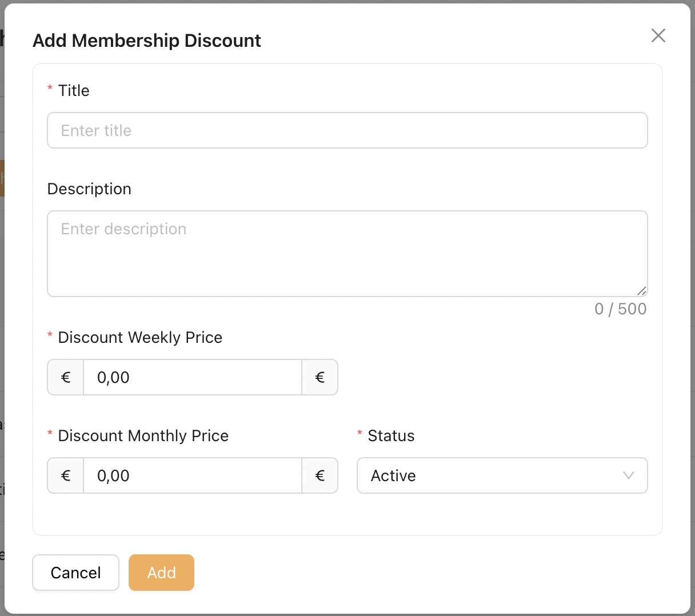Click right euro suffix of Weekly Price

320,377
